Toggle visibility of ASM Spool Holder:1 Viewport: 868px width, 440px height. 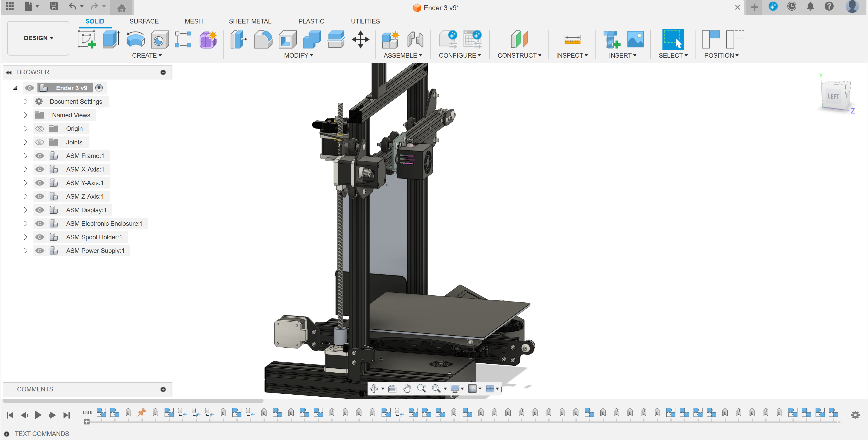coord(39,237)
